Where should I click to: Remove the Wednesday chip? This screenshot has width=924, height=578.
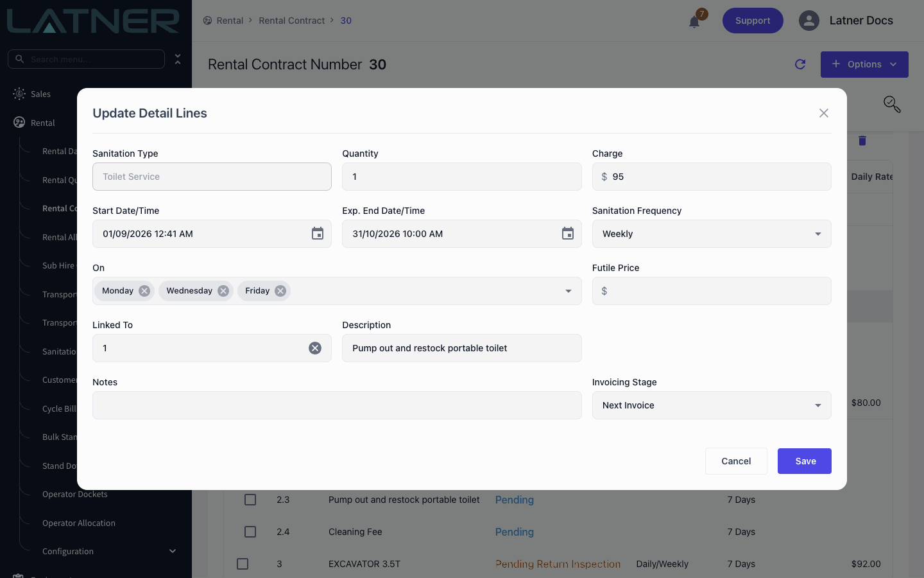pos(223,291)
